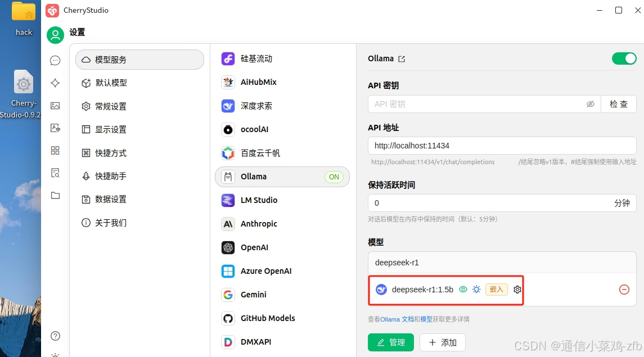Remove the deepseek-r1:1.5b model
644x357 pixels.
tap(624, 290)
